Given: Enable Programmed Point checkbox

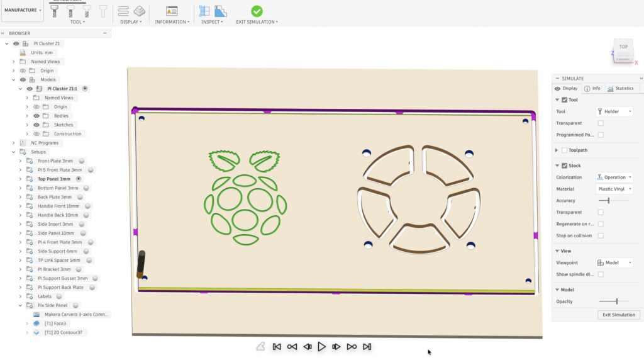Looking at the screenshot, I should tap(601, 135).
